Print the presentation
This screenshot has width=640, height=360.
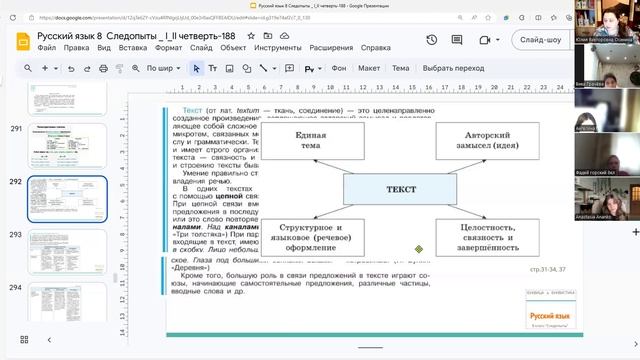(x=103, y=69)
